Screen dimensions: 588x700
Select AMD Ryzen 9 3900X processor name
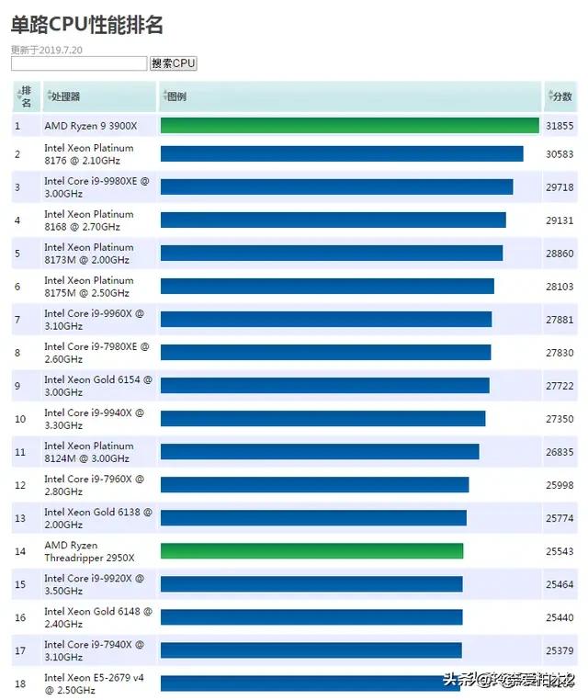(x=91, y=126)
